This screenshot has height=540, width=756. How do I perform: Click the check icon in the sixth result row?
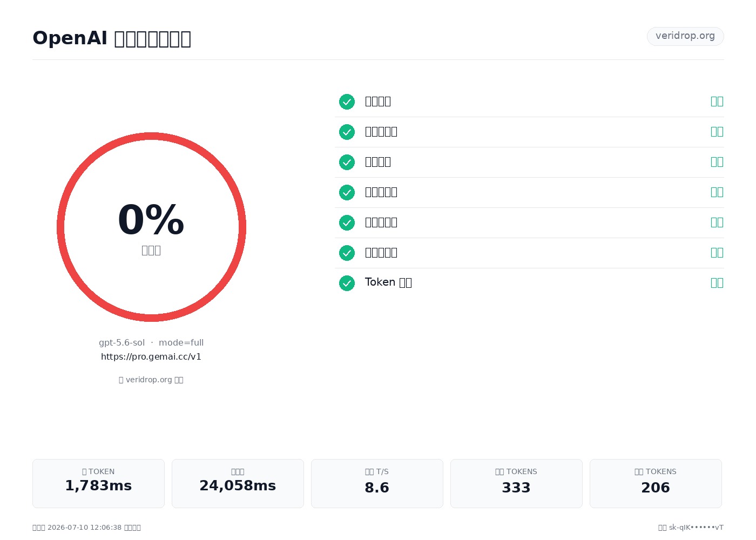click(347, 253)
